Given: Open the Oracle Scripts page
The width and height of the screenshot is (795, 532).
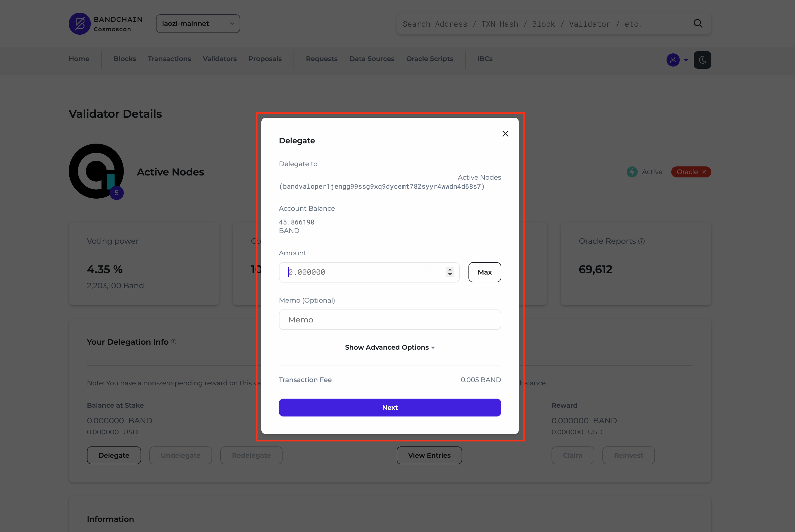Looking at the screenshot, I should (x=430, y=59).
